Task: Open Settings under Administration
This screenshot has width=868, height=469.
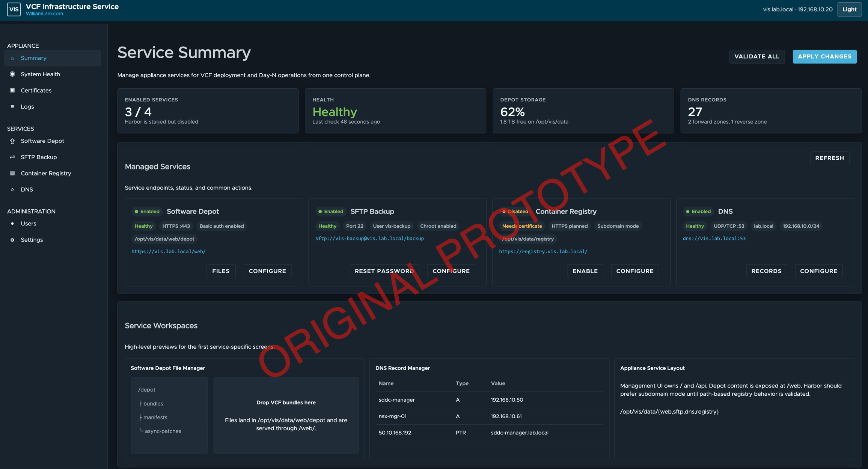Action: [x=53, y=240]
